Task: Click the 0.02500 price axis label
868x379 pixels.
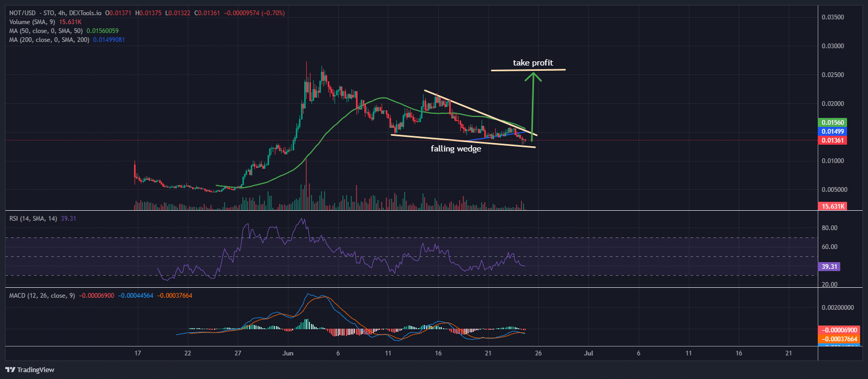Action: coord(832,75)
